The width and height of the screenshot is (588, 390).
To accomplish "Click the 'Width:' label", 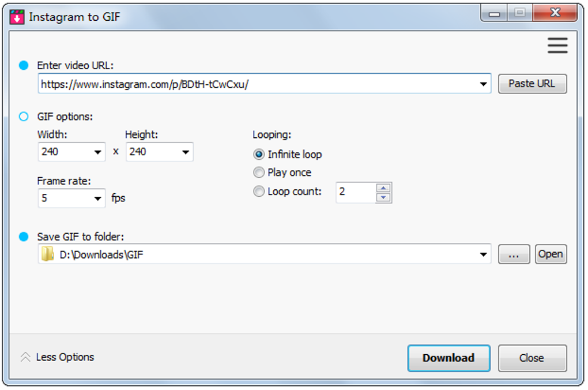I will pos(52,134).
